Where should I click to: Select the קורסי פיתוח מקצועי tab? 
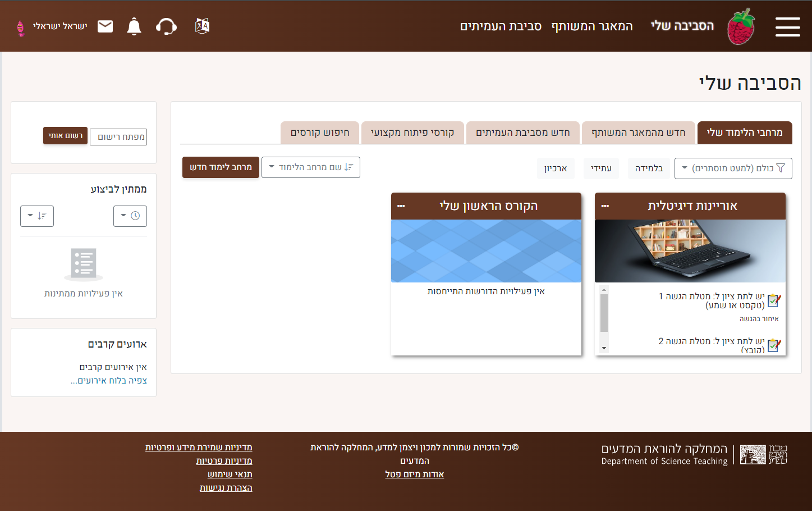pyautogui.click(x=412, y=133)
